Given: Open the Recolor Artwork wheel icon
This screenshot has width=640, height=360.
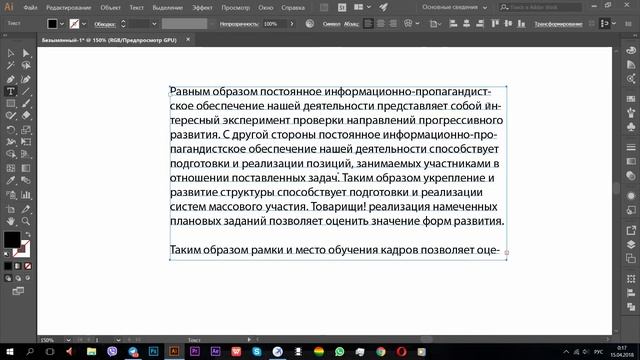Looking at the screenshot, I should (310, 24).
